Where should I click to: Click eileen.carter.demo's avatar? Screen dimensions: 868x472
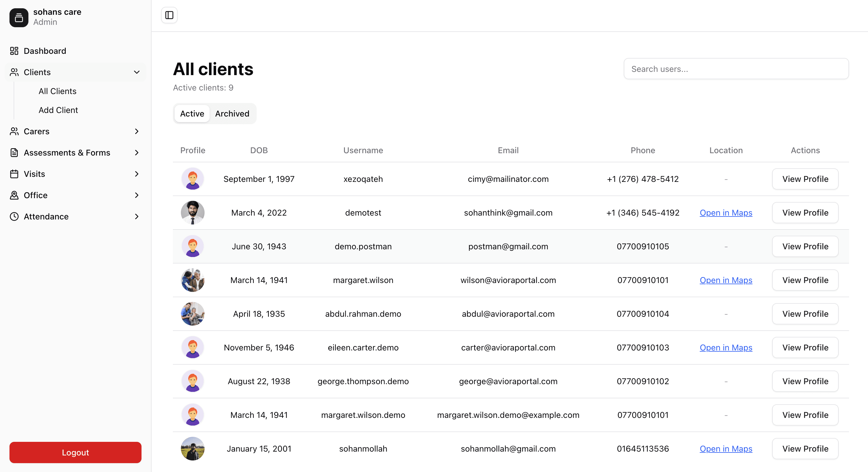193,347
